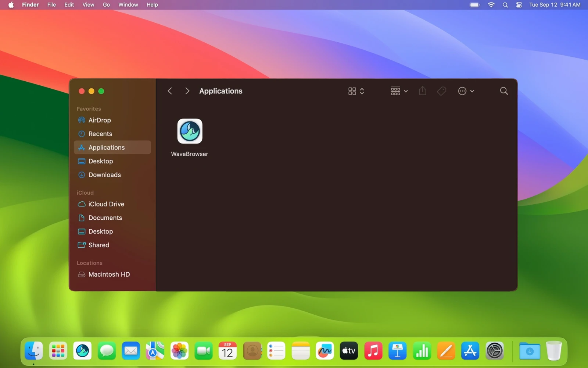Open Reminders from the Dock
Image resolution: width=588 pixels, height=368 pixels.
pyautogui.click(x=276, y=351)
